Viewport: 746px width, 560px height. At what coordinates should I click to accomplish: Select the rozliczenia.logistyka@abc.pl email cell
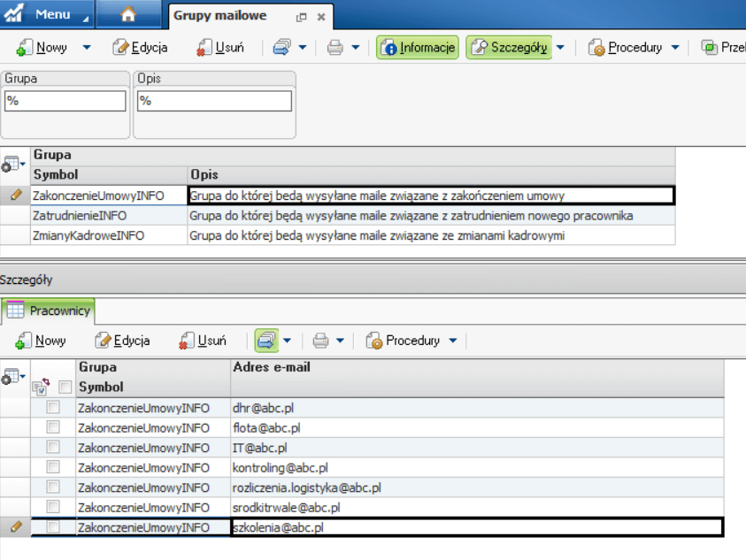point(477,487)
